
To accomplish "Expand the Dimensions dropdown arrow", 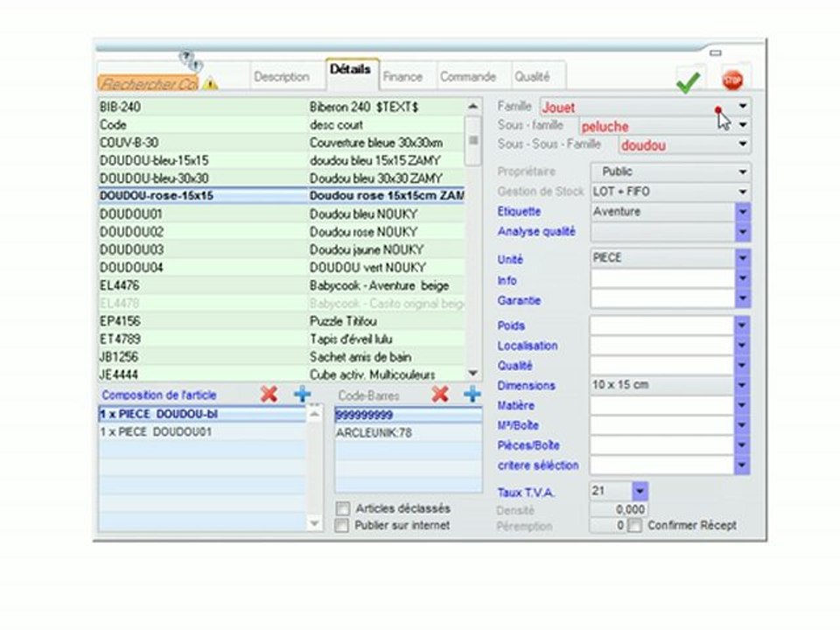I will click(x=743, y=385).
